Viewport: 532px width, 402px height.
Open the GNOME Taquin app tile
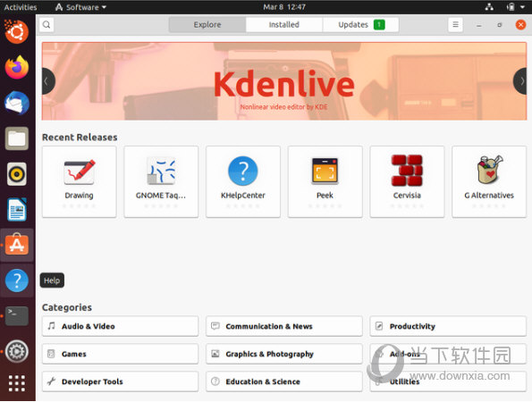pos(161,181)
